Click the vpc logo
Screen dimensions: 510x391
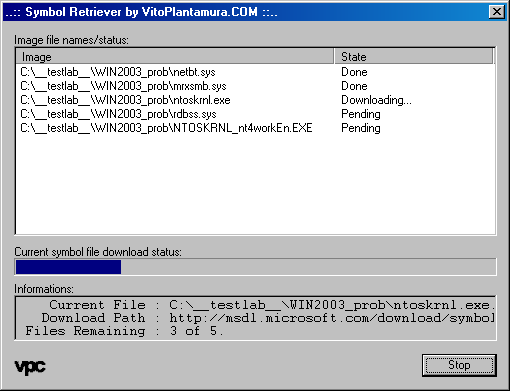[x=30, y=367]
